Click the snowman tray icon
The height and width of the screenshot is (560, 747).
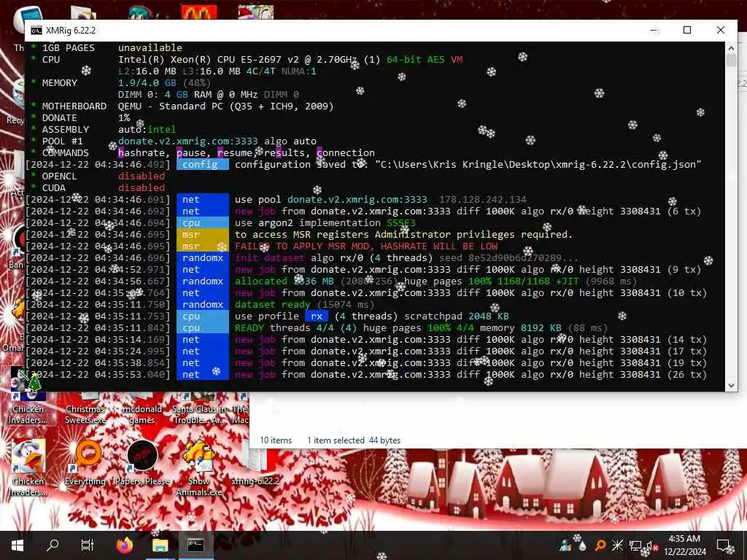pos(565,545)
